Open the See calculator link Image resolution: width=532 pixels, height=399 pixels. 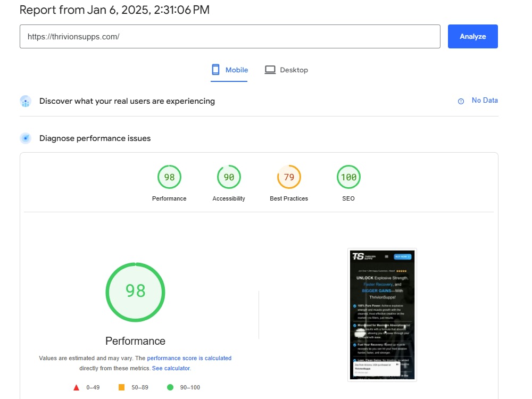point(171,368)
